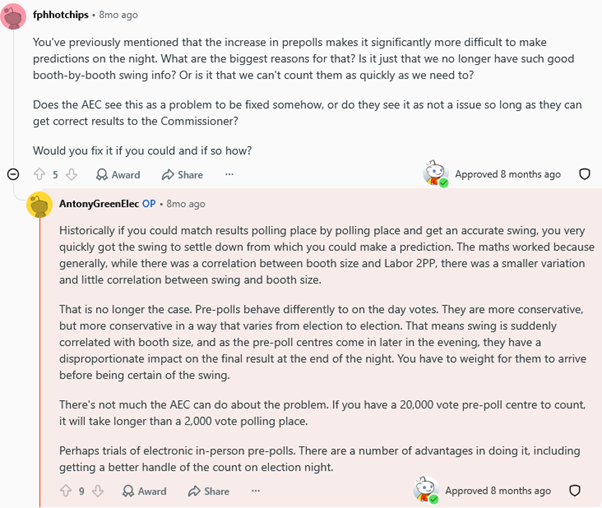Viewport: 602px width, 508px height.
Task: Open more options on AntonyGreenElec's reply
Action: 256,491
